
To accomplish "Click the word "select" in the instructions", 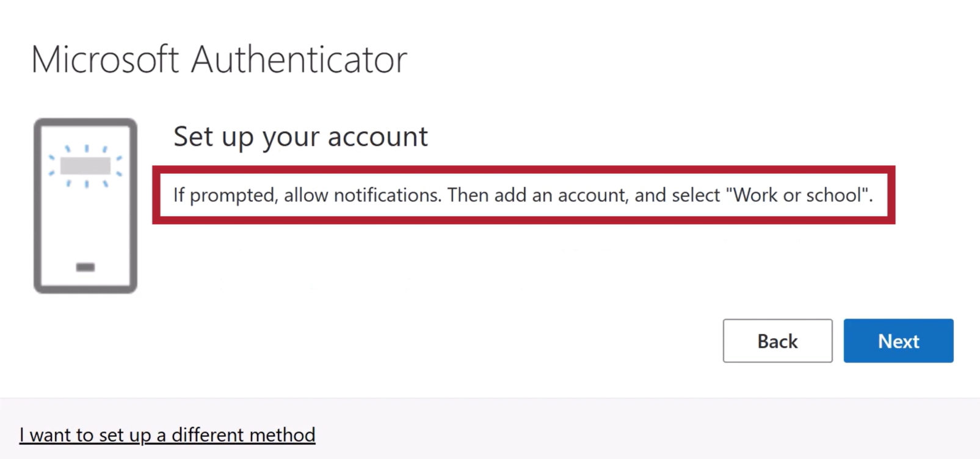I will [x=696, y=195].
